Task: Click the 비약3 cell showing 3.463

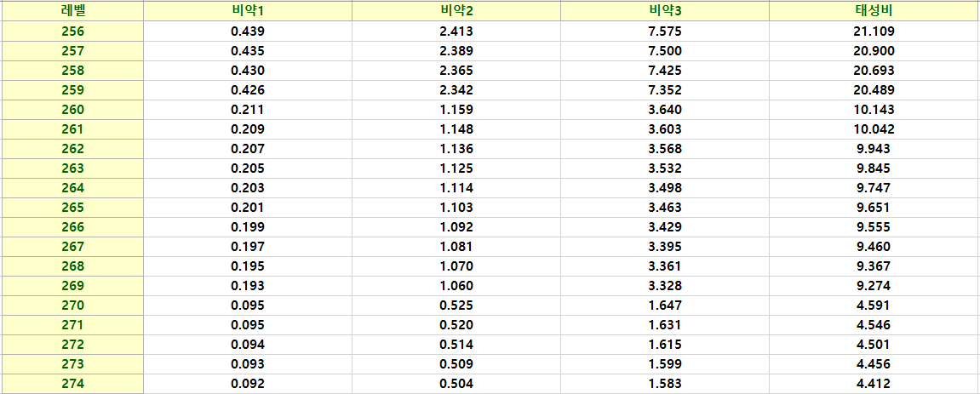Action: (x=664, y=208)
